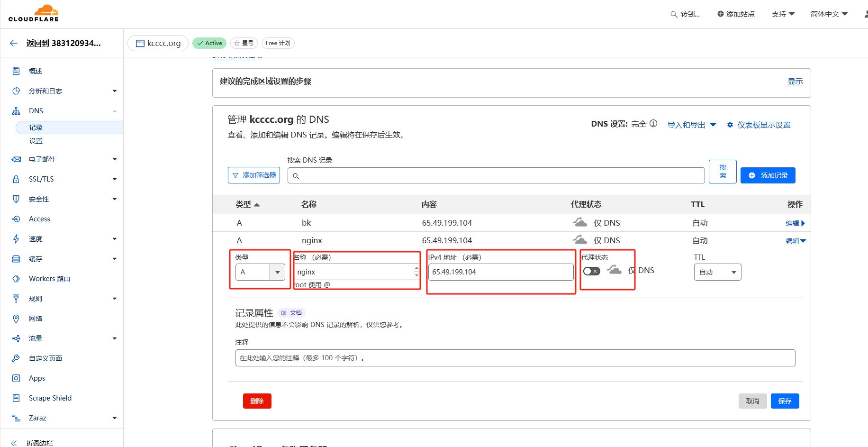Select 设置 under DNS
The image size is (868, 447).
[36, 141]
